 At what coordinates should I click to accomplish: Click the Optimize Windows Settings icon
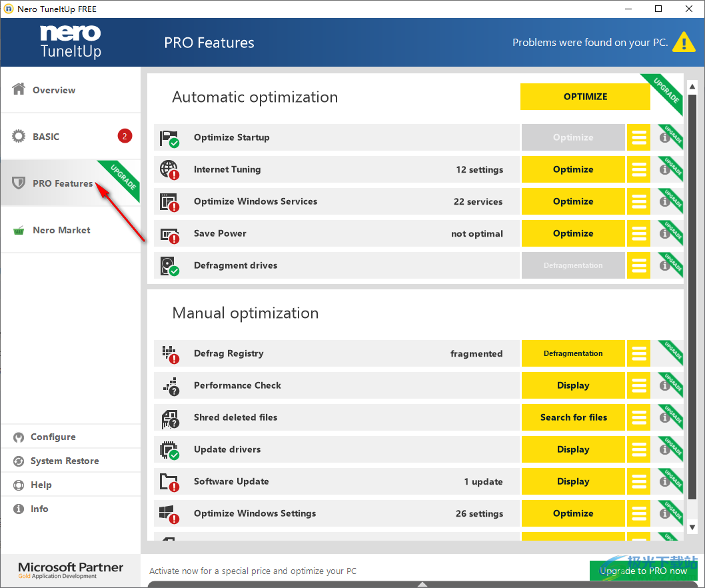[x=169, y=514]
